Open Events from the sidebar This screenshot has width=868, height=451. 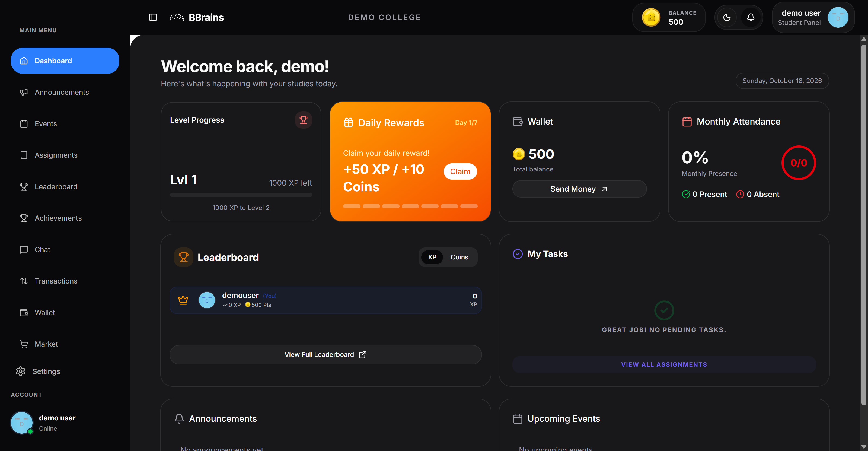pyautogui.click(x=65, y=124)
